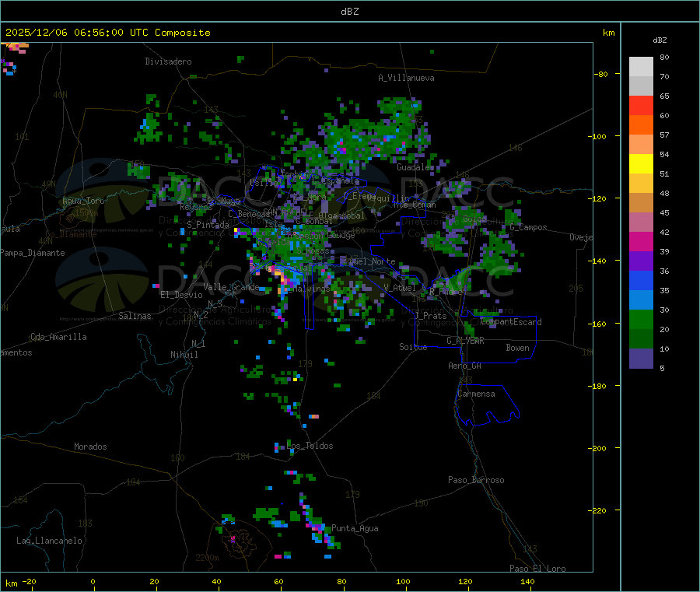The image size is (700, 592).
Task: Select the grey 80 dBZ legend swatch
Action: pos(641,67)
